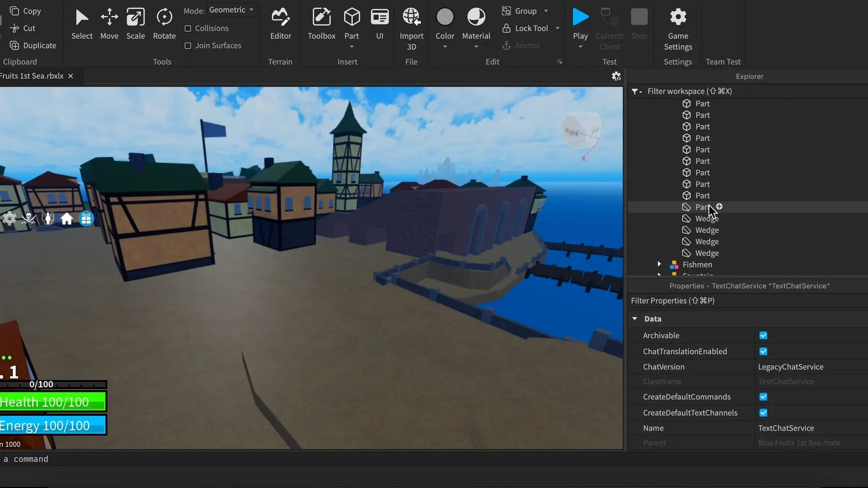Image resolution: width=868 pixels, height=488 pixels.
Task: Select the highlighted Part row in Explorer
Action: (x=747, y=207)
